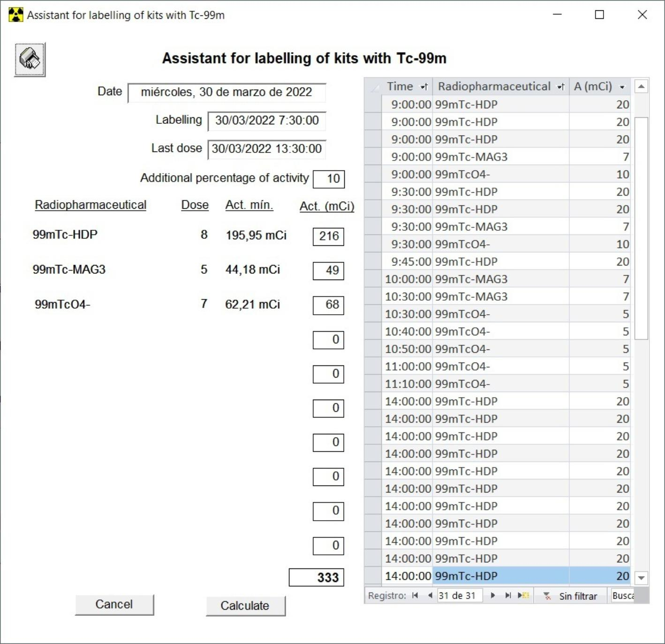Click the select-all corner of the table

click(x=373, y=86)
